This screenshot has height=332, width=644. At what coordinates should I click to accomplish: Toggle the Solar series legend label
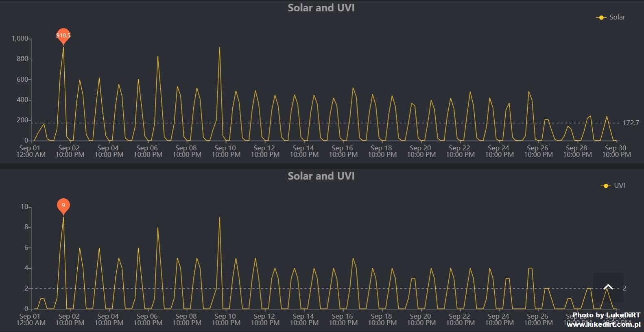617,17
